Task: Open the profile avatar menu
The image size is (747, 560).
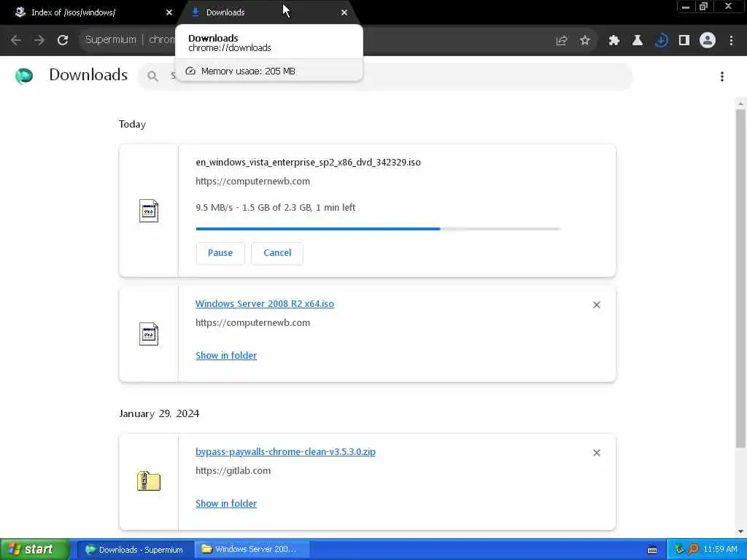Action: pos(708,41)
